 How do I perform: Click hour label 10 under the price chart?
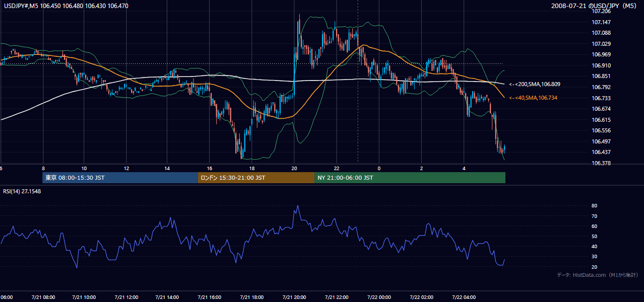pyautogui.click(x=84, y=169)
